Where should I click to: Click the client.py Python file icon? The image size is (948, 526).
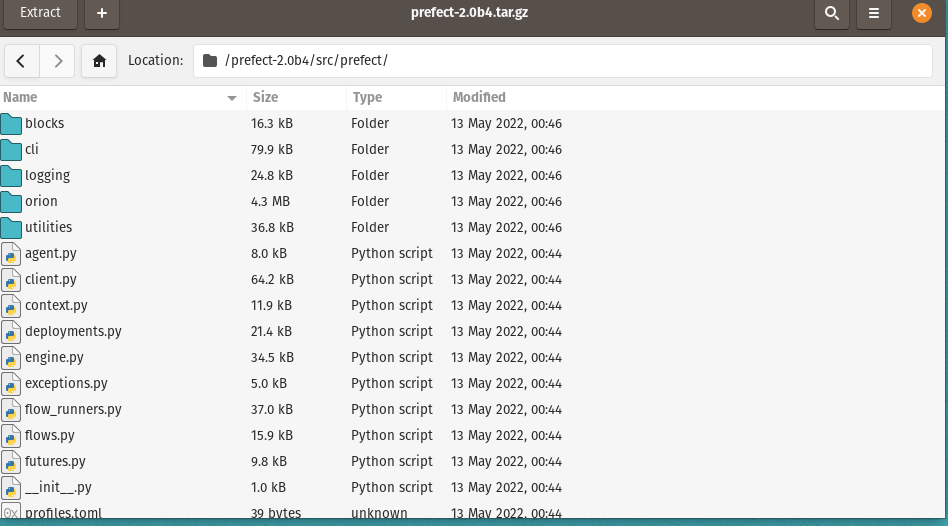click(11, 280)
